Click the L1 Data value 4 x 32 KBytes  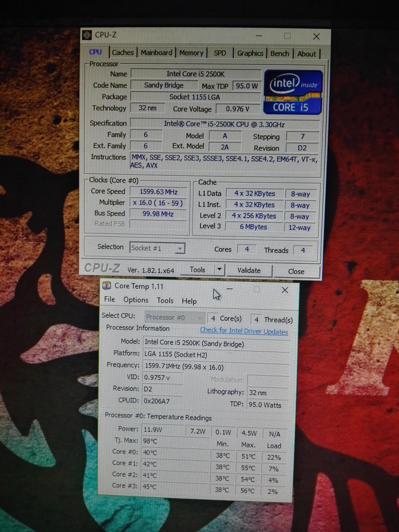pyautogui.click(x=254, y=194)
